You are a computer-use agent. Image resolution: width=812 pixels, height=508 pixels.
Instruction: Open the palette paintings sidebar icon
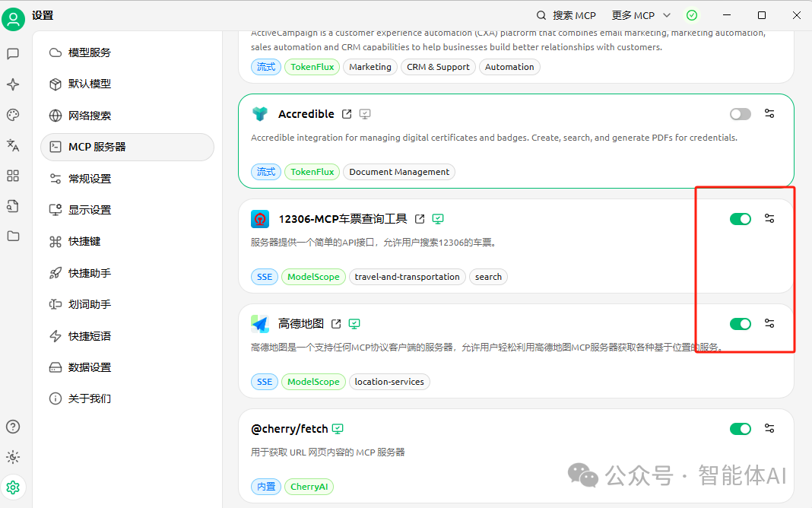(13, 115)
